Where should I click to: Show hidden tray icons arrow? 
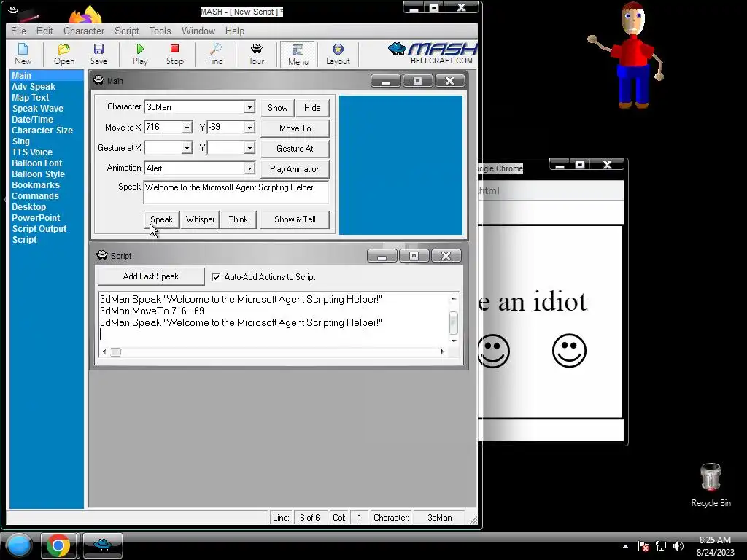625,546
